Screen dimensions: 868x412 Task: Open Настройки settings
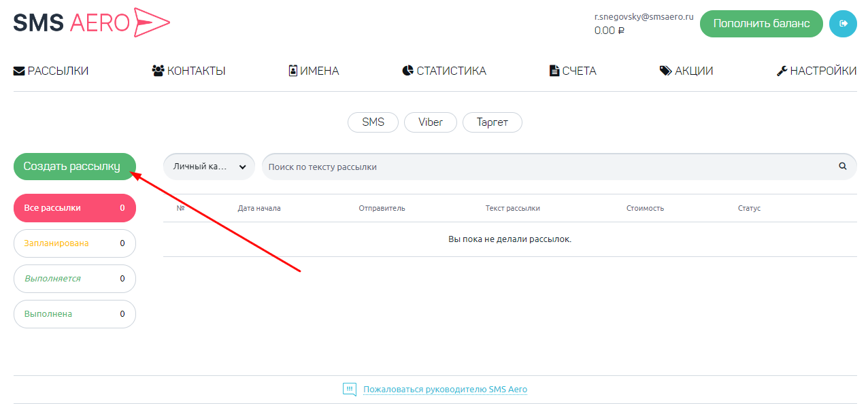click(816, 71)
